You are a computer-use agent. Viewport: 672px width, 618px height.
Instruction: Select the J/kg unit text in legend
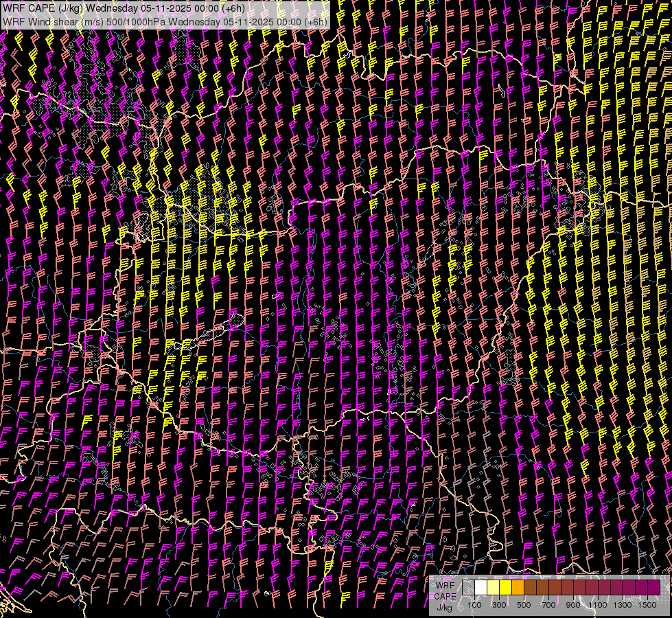pos(444,607)
